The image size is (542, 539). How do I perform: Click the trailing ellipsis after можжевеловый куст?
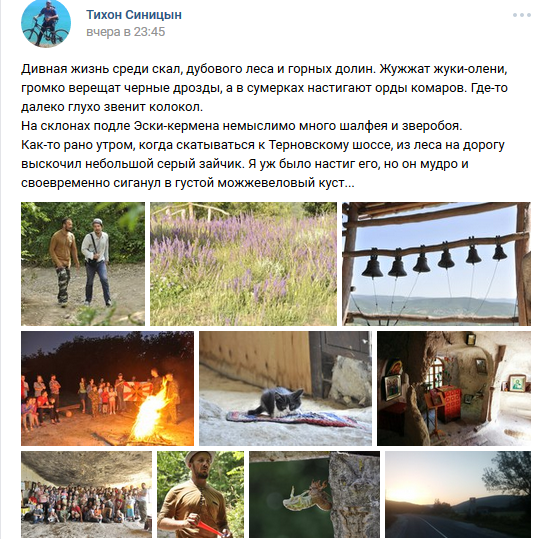pyautogui.click(x=350, y=183)
